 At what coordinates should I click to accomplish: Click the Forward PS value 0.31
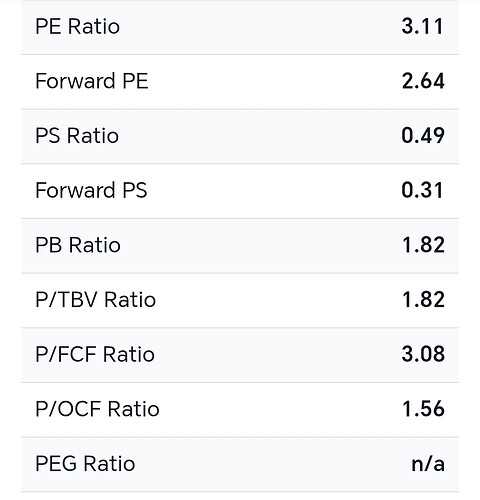click(423, 190)
